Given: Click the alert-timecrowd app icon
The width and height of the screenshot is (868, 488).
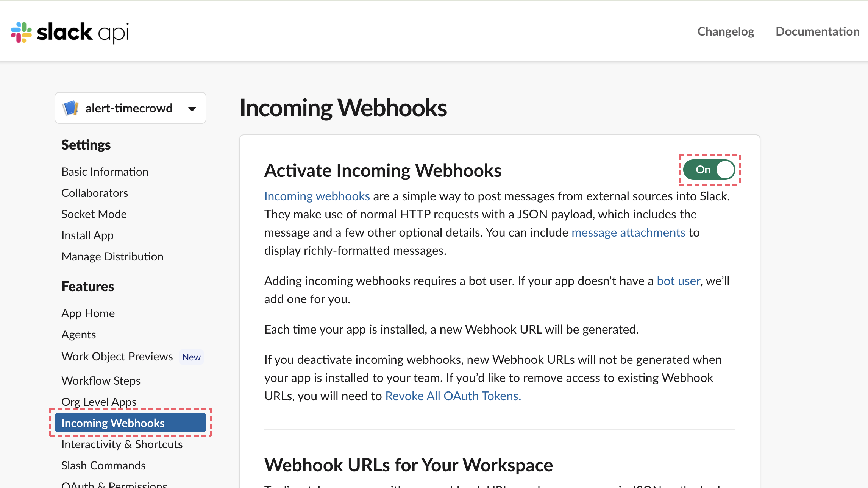Looking at the screenshot, I should 70,108.
